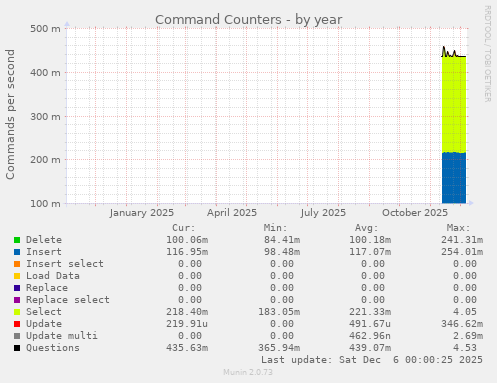This screenshot has width=497, height=383.
Task: Click the Commands per second axis title
Action: tap(10, 114)
